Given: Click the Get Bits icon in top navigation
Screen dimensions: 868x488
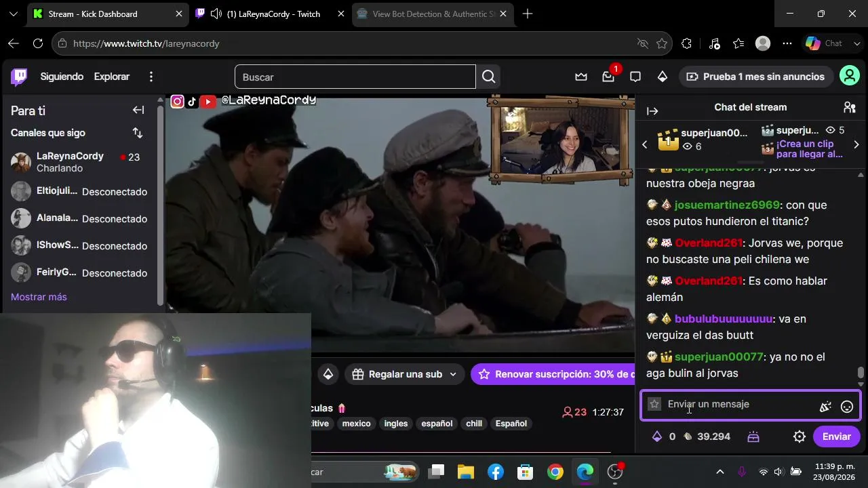Looking at the screenshot, I should [663, 77].
